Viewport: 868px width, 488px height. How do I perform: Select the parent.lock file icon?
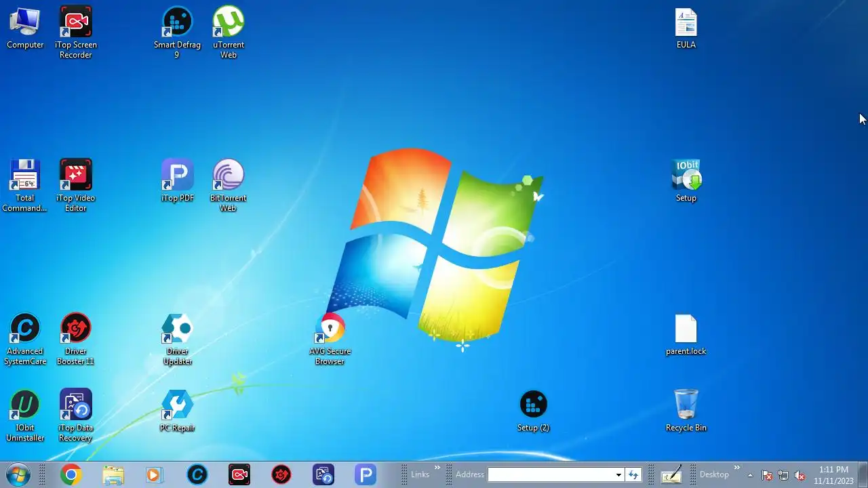click(686, 335)
